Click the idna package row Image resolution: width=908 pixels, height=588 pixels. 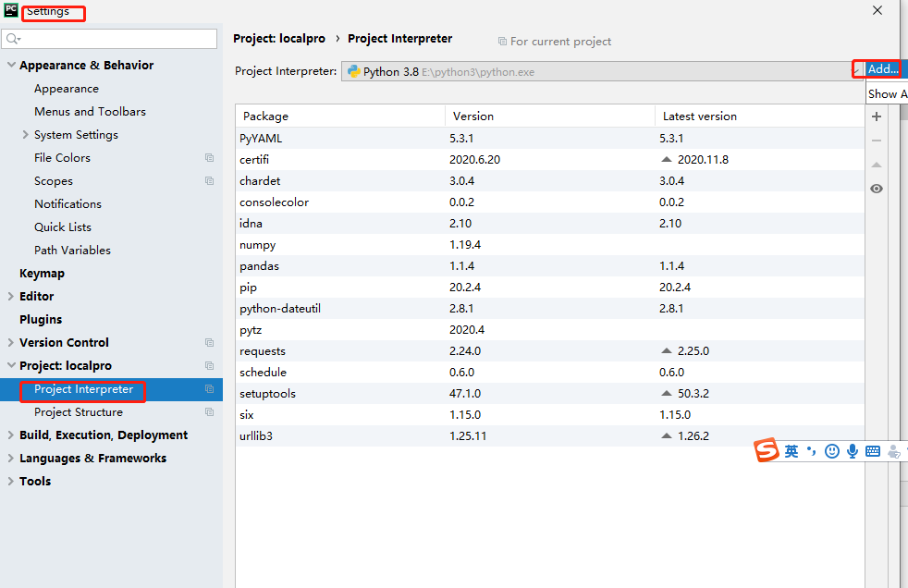[x=550, y=224]
